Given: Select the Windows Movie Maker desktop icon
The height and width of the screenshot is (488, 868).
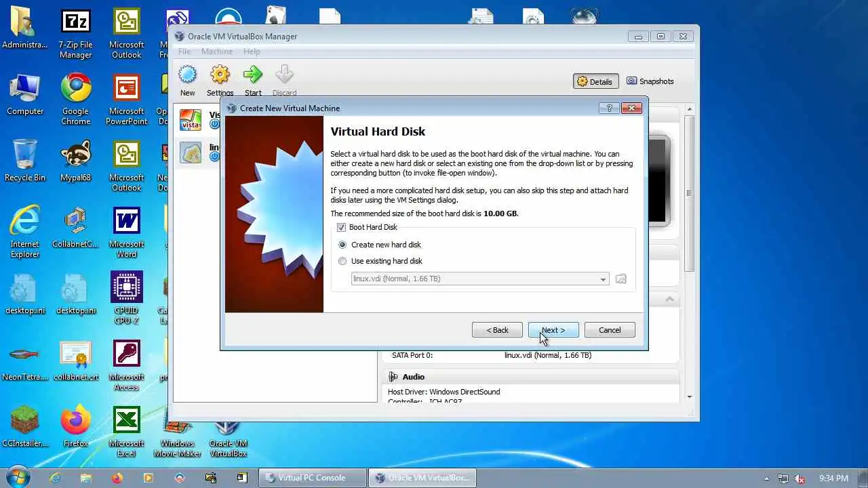Looking at the screenshot, I should pos(177,436).
